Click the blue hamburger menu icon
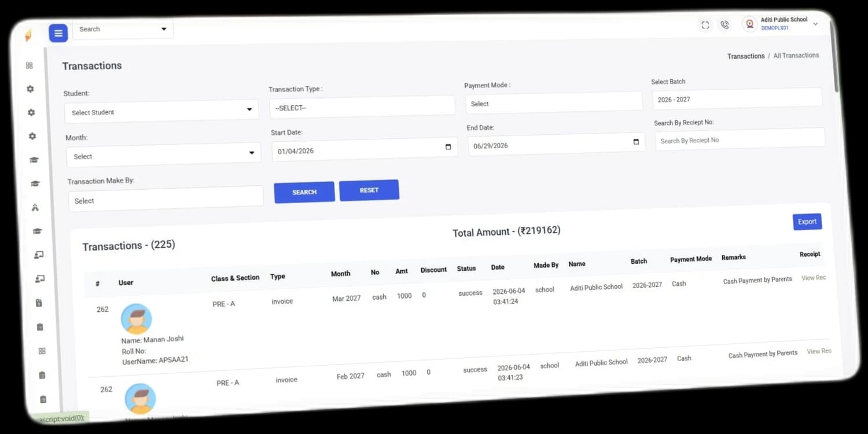 coord(58,33)
